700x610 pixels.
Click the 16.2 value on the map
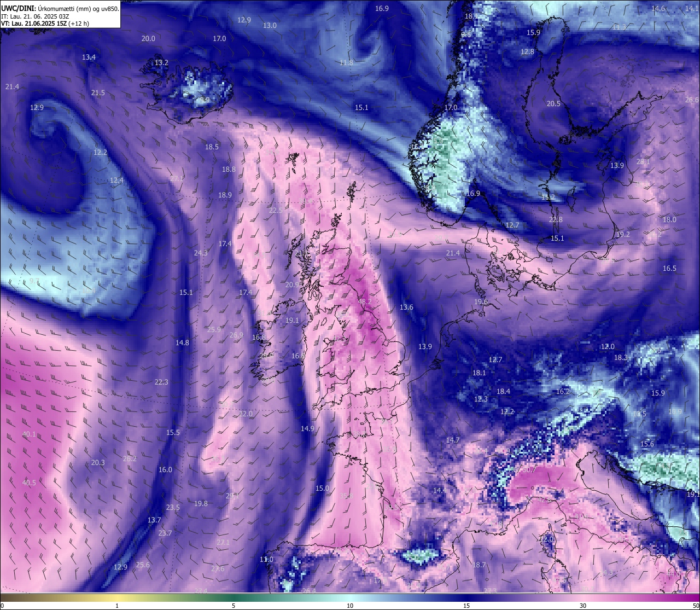click(x=563, y=391)
